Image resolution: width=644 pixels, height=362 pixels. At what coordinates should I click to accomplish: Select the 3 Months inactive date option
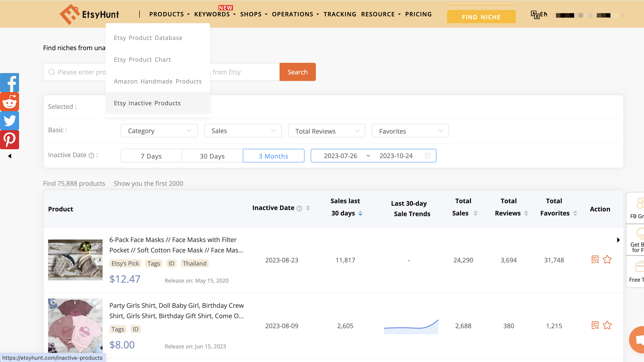click(x=273, y=156)
